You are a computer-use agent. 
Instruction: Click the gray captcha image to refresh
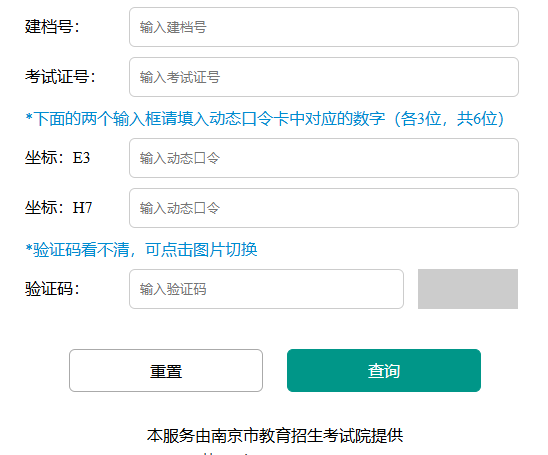[x=468, y=289]
